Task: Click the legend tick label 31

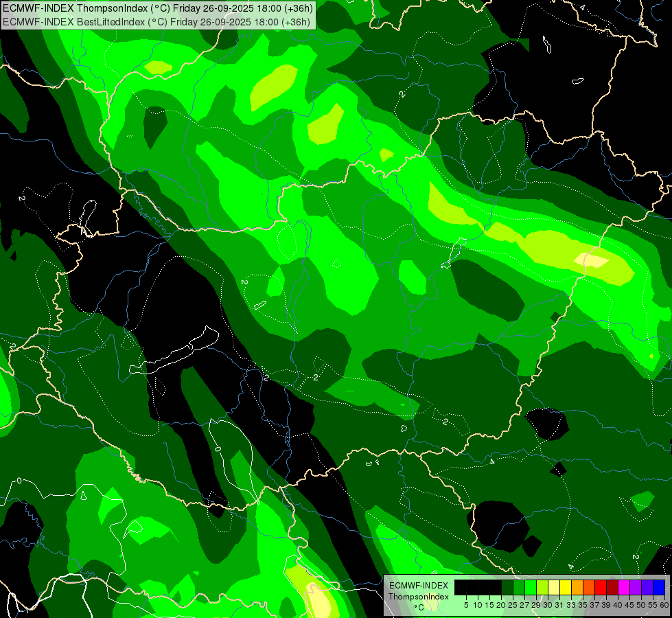Action: (x=559, y=605)
